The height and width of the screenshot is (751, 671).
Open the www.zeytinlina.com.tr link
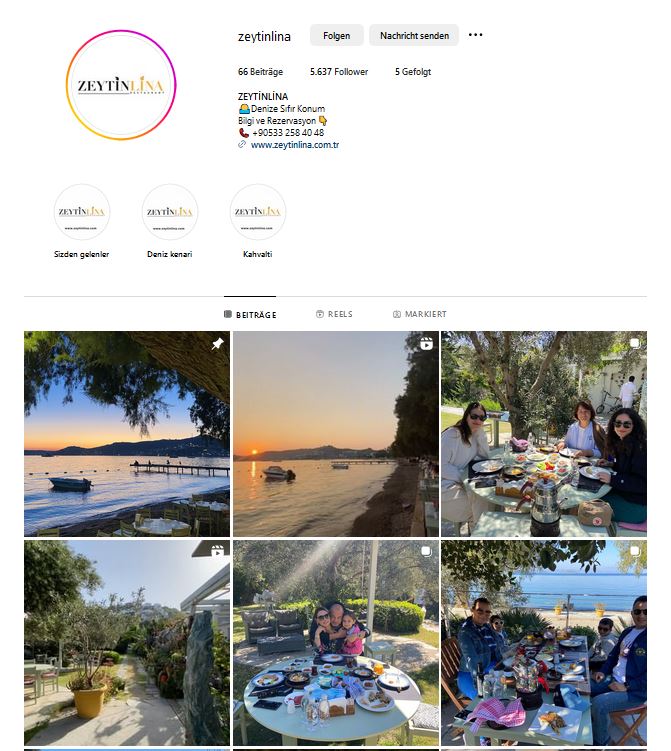[295, 145]
